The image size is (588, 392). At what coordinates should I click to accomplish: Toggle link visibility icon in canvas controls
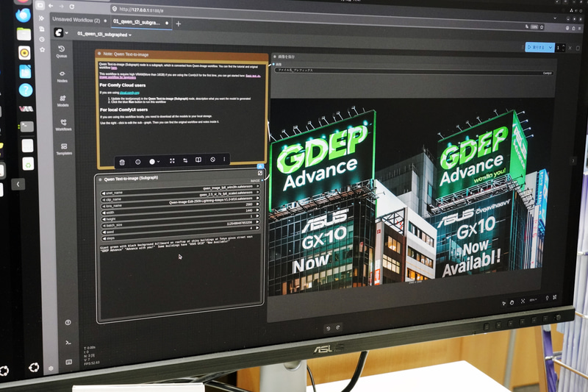pos(547,298)
